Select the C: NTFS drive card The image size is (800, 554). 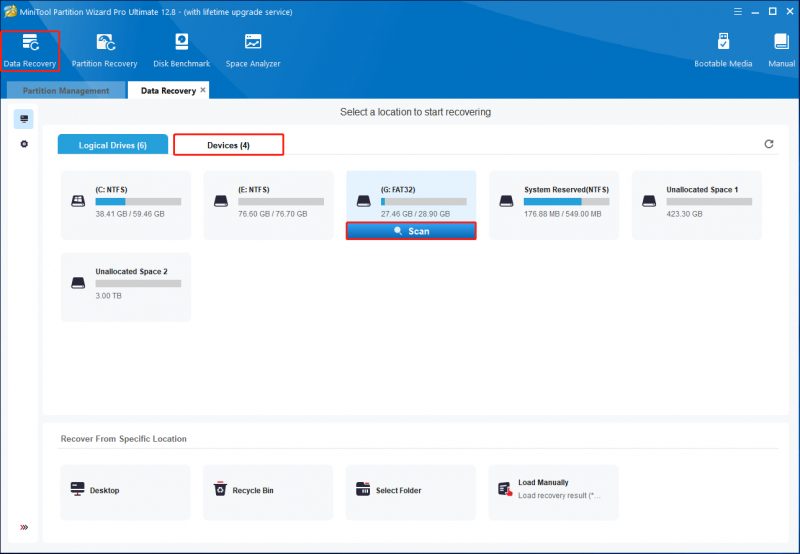[126, 205]
